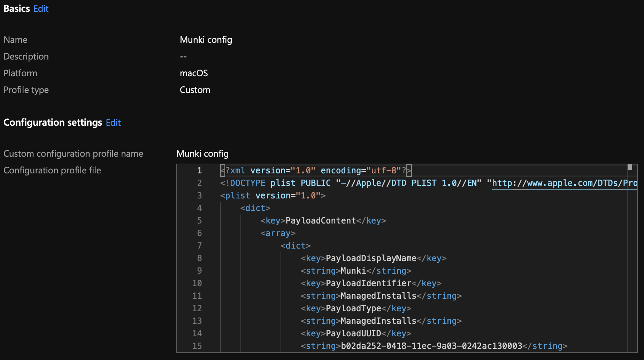The image size is (644, 360).
Task: Click the Munki config value beside Name
Action: coord(206,40)
